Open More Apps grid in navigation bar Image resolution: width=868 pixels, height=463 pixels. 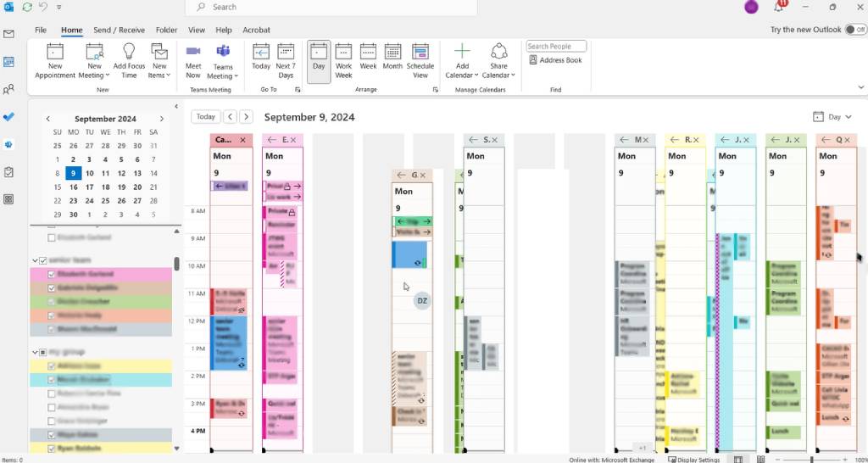[x=8, y=199]
